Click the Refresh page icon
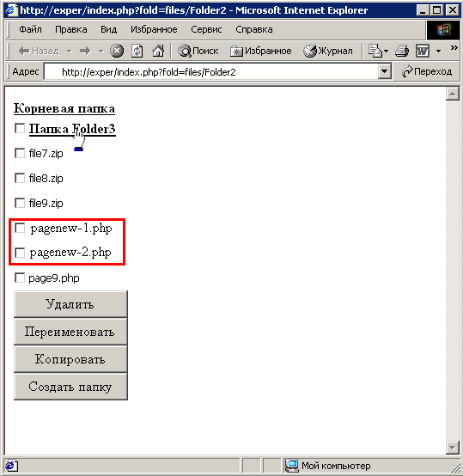 pyautogui.click(x=137, y=51)
